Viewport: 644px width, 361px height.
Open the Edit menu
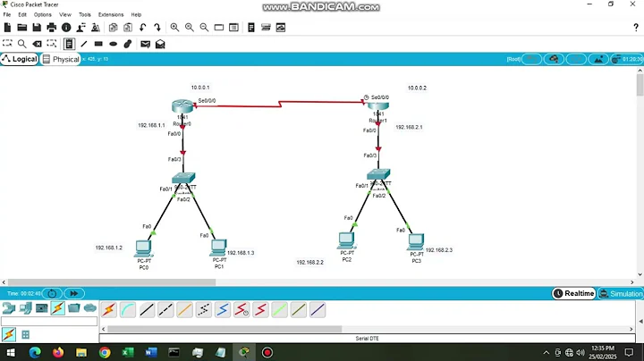[x=22, y=14]
